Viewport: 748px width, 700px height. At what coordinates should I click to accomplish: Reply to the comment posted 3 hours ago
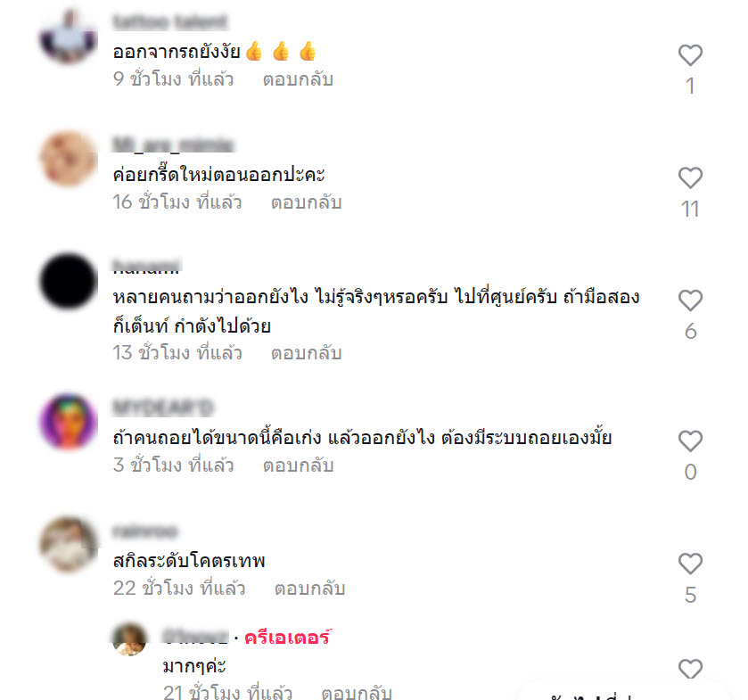[x=298, y=465]
